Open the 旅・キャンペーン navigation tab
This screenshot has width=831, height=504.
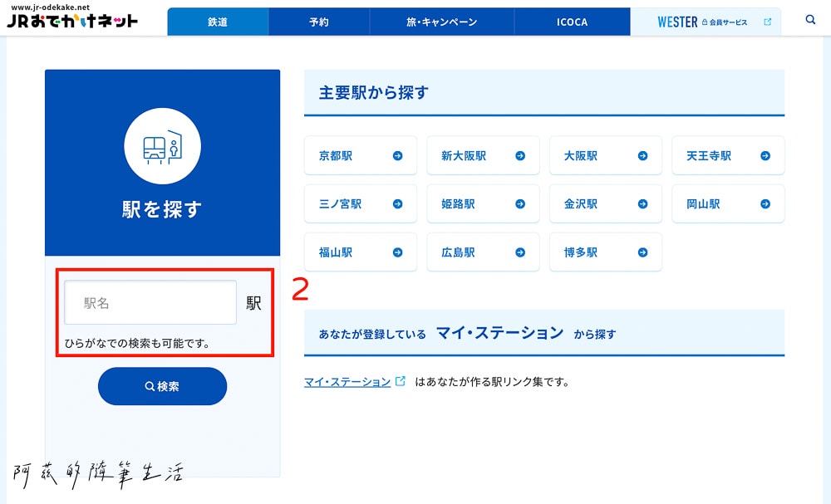click(442, 22)
